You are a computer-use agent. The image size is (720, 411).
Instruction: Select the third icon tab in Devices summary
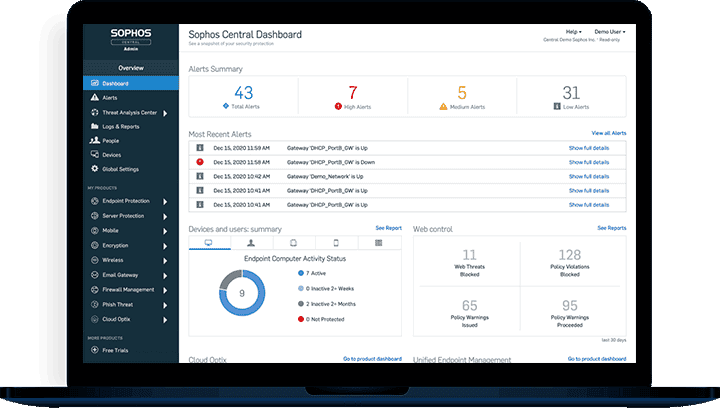tap(293, 243)
